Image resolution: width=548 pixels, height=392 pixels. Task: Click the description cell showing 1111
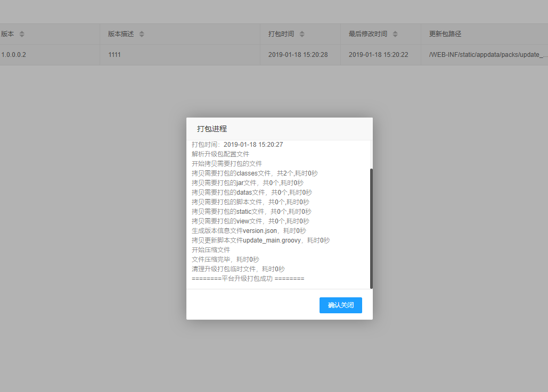pyautogui.click(x=114, y=55)
